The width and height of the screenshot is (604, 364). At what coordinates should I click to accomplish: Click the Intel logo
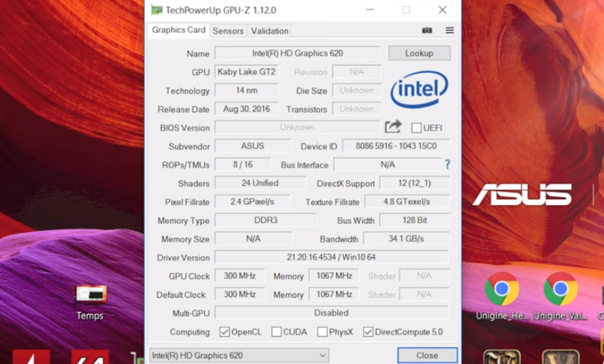[x=419, y=90]
